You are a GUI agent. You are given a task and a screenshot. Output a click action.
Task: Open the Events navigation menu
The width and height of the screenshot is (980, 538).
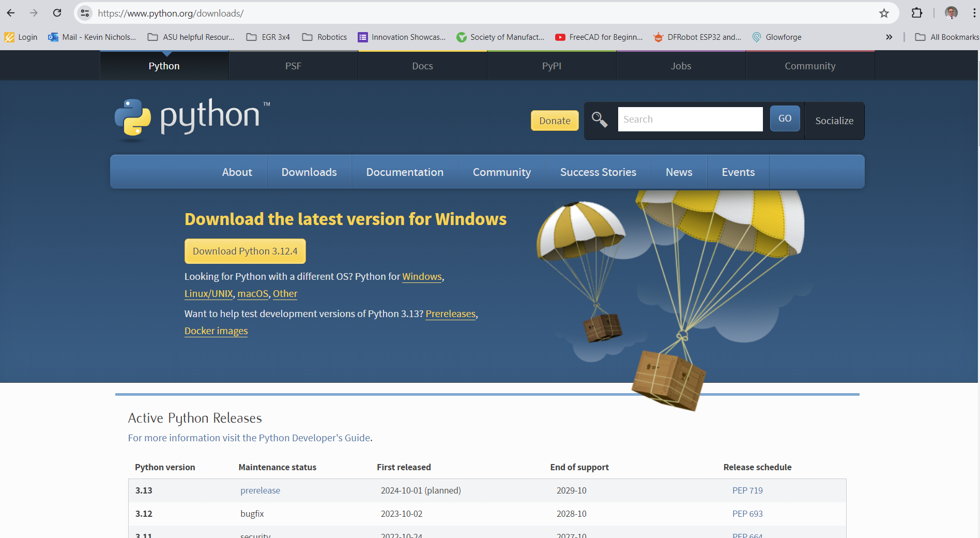[738, 172]
